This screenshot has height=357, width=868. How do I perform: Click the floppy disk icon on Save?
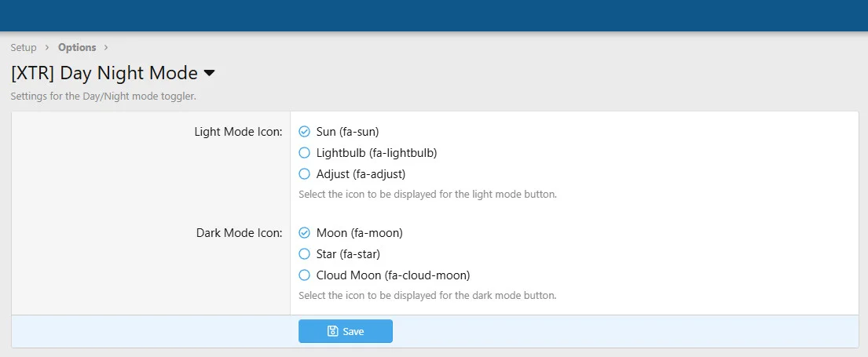[333, 331]
